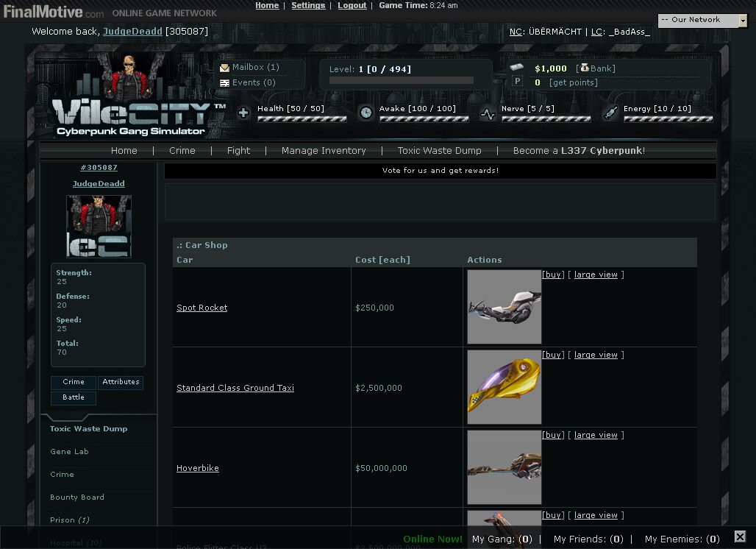Click the Health plus icon
The height and width of the screenshot is (549, 756).
click(x=243, y=113)
